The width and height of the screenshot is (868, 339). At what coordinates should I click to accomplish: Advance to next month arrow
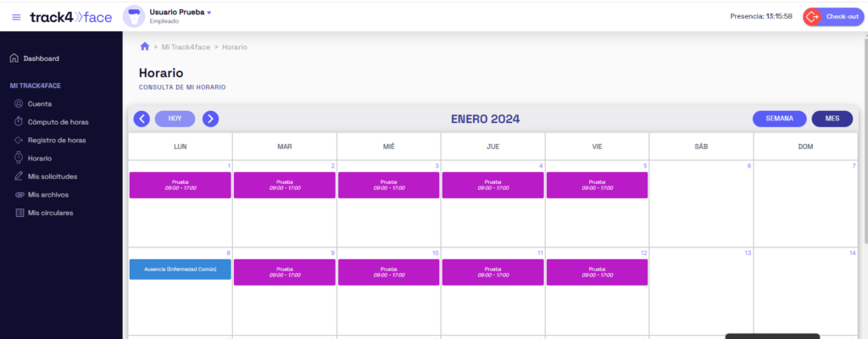tap(210, 119)
